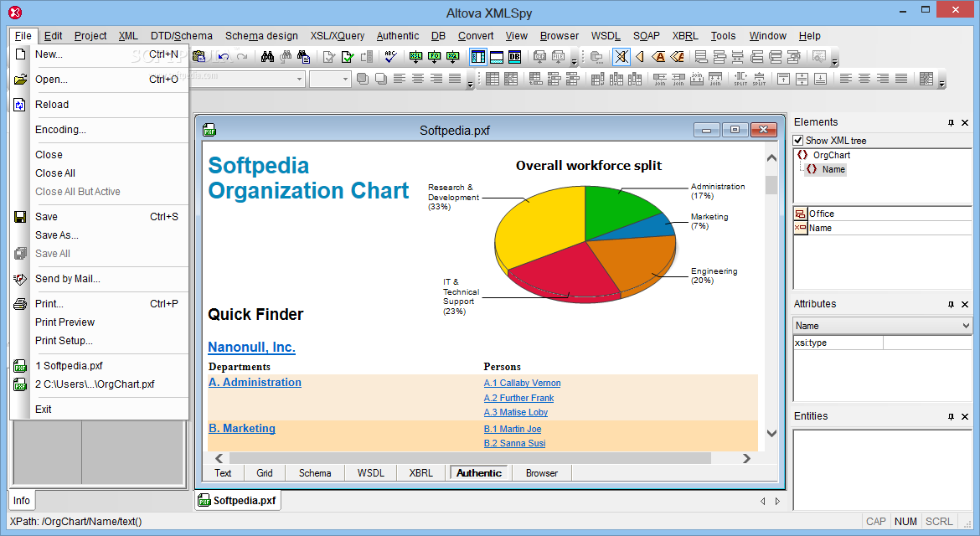Run XSL transformation icon
This screenshot has height=536, width=980.
[415, 57]
